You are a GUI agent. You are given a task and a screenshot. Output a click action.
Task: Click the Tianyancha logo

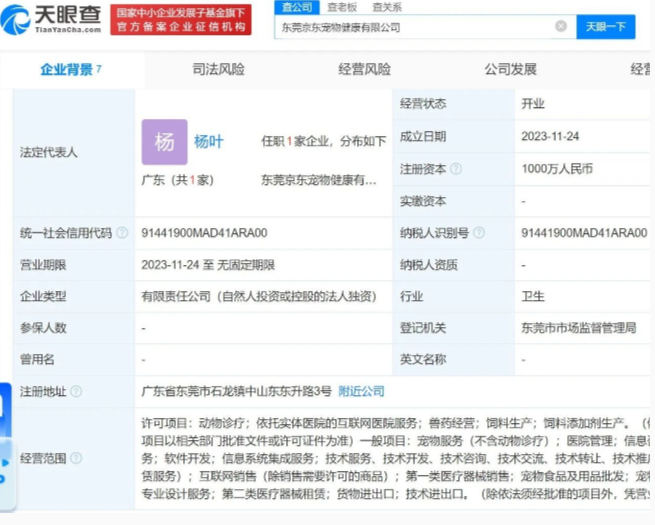[x=51, y=19]
